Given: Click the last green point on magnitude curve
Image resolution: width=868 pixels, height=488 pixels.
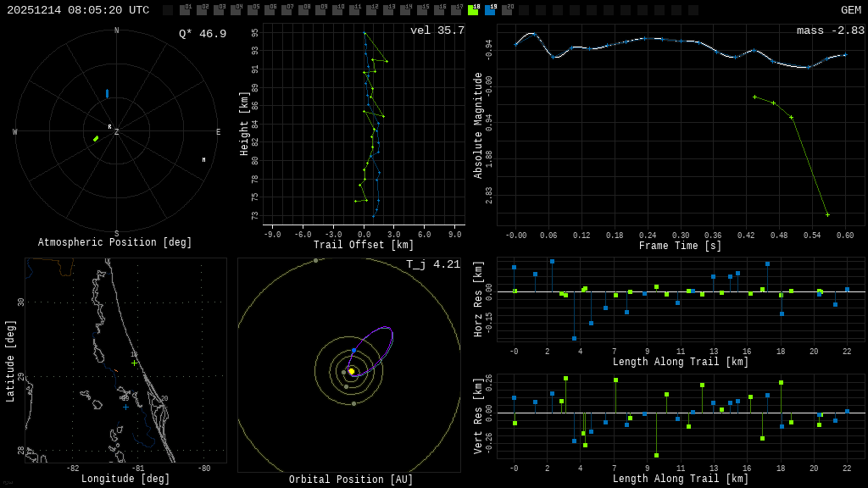Looking at the screenshot, I should click(827, 214).
